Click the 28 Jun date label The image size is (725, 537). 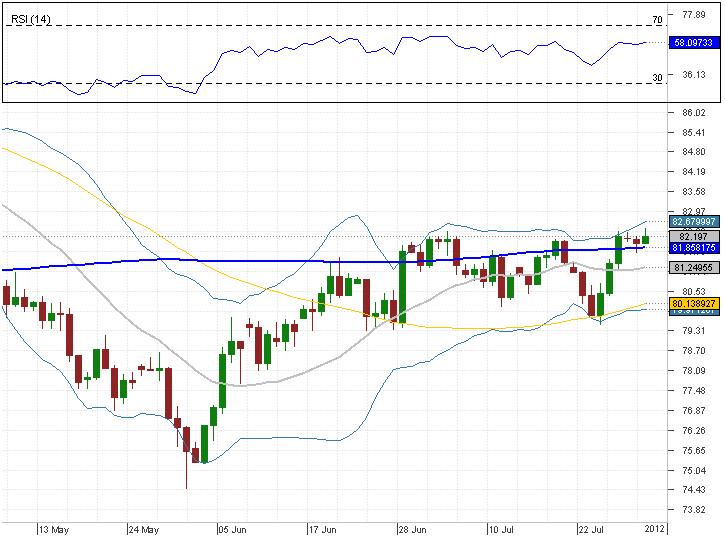click(416, 528)
